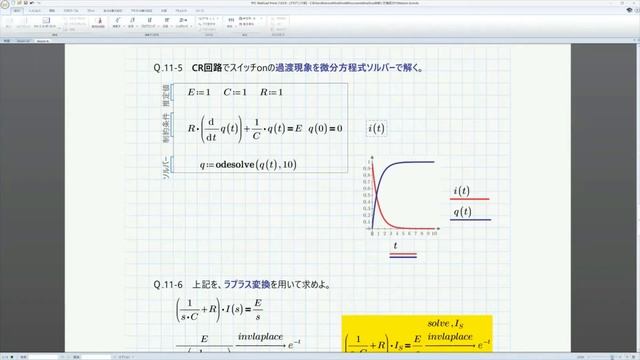The image size is (640, 360).
Task: Open the Operators palette in the ribbon
Action: [x=117, y=22]
